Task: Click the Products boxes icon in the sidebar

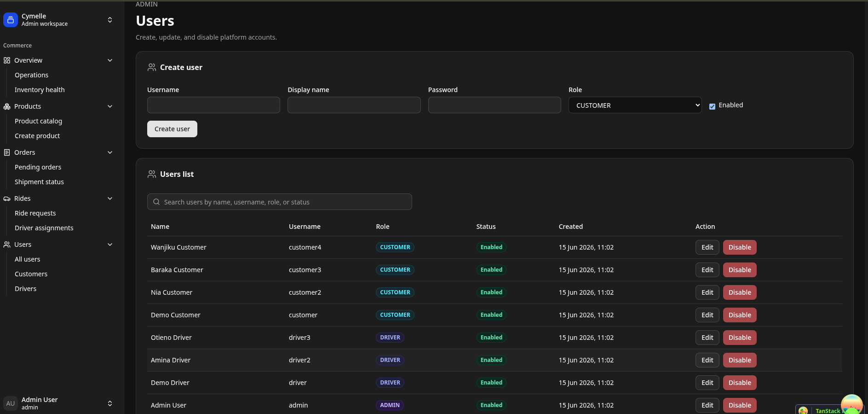Action: (x=7, y=106)
